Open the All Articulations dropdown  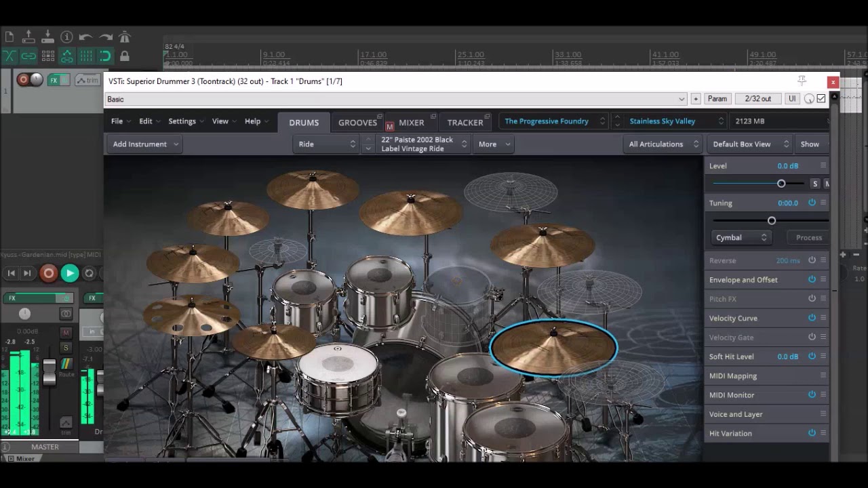click(x=663, y=144)
